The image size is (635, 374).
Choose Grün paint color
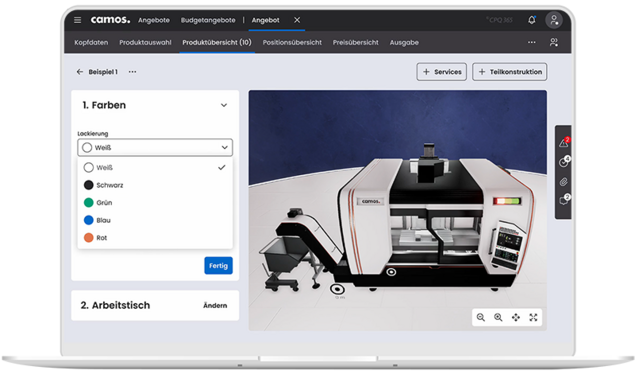[155, 202]
